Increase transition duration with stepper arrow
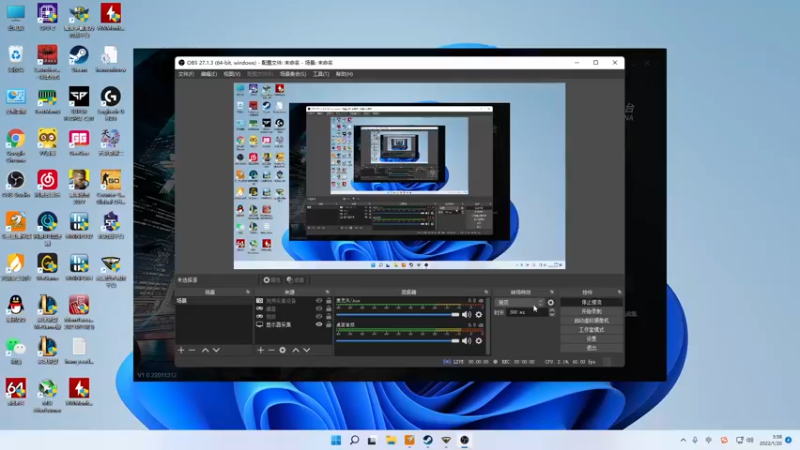800x450 pixels. click(551, 310)
